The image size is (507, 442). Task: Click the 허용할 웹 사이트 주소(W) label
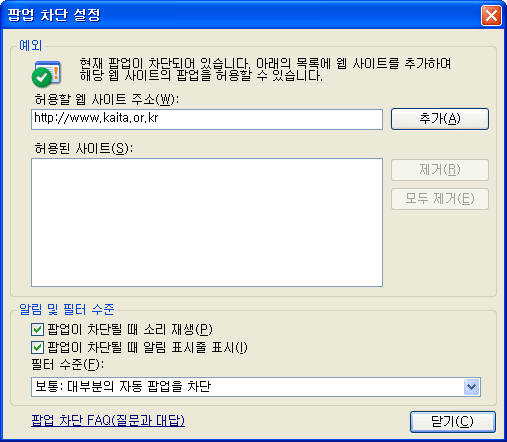pyautogui.click(x=107, y=99)
